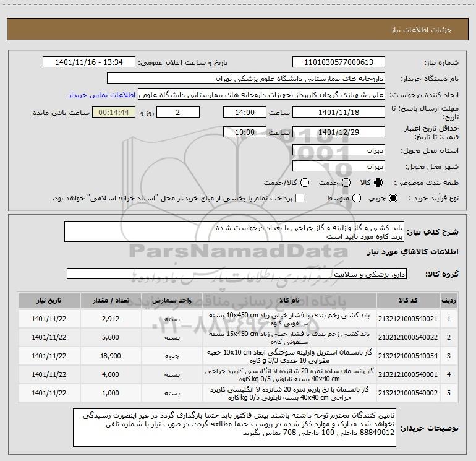This screenshot has height=461, width=476.
Task: Click the تعداد / مقدار column header
Action: pos(111,300)
